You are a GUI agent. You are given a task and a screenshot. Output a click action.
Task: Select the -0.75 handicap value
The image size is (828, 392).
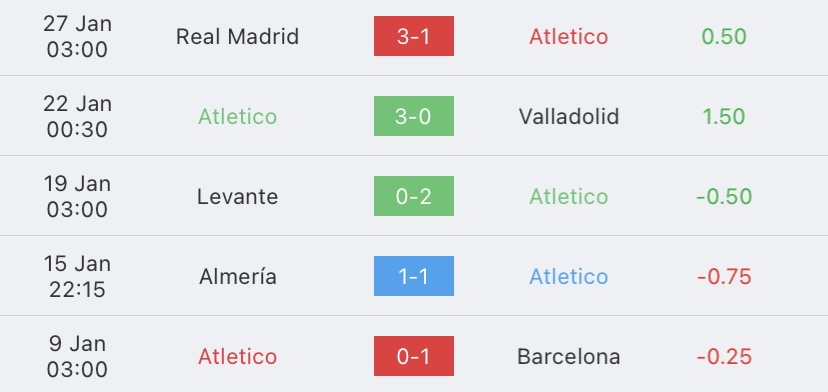pyautogui.click(x=724, y=276)
